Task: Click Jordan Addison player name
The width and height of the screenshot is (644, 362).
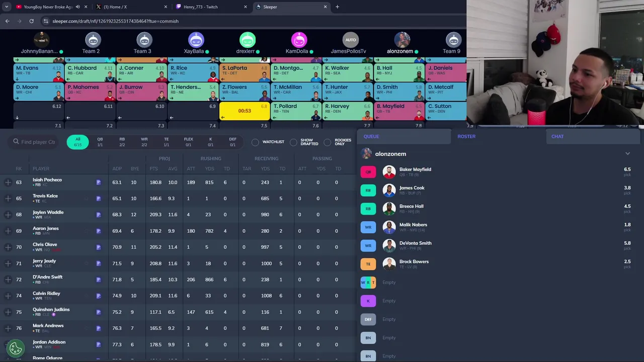Action: 49,342
